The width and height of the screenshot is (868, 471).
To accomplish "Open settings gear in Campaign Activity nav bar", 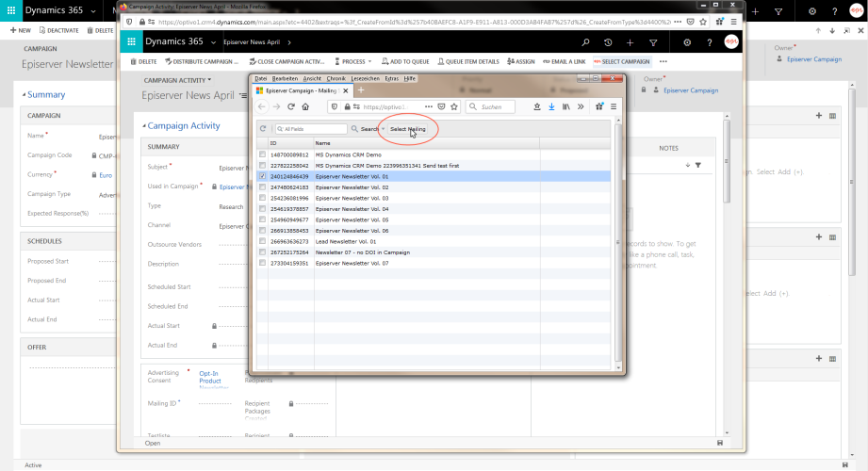I will 687,42.
